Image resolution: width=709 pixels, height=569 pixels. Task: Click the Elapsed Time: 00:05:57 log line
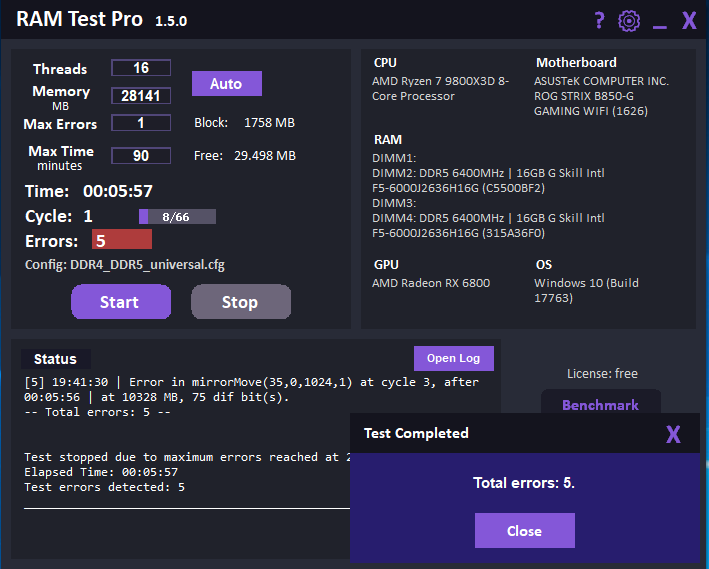pos(101,472)
